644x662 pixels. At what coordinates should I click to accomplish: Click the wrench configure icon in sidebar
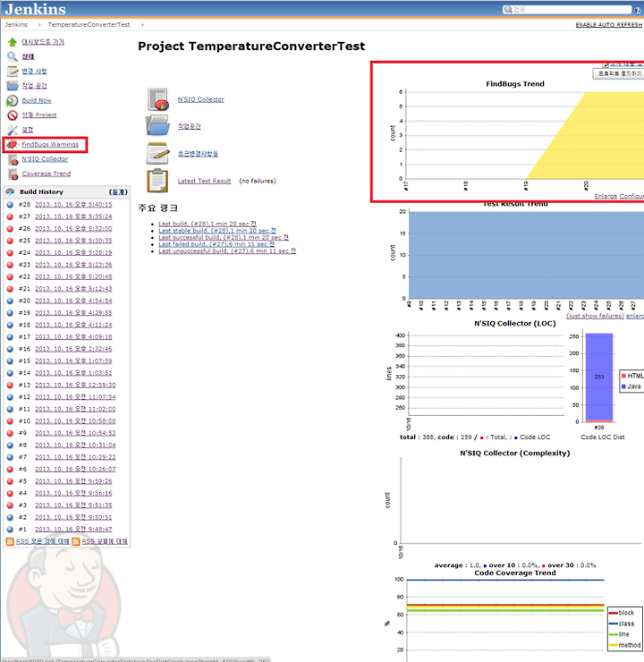click(x=13, y=130)
